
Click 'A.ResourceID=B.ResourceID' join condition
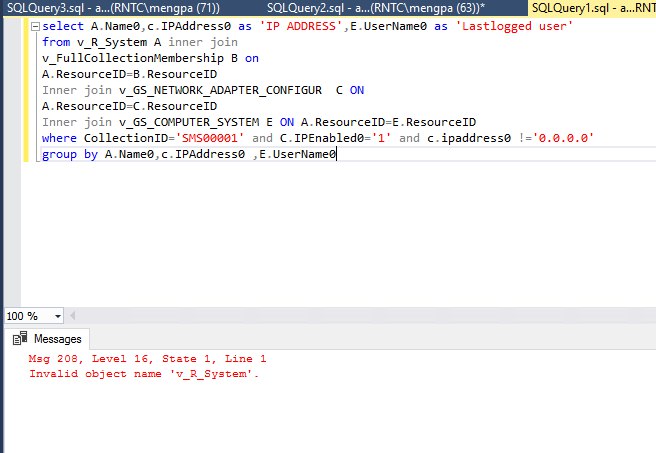[x=130, y=74]
